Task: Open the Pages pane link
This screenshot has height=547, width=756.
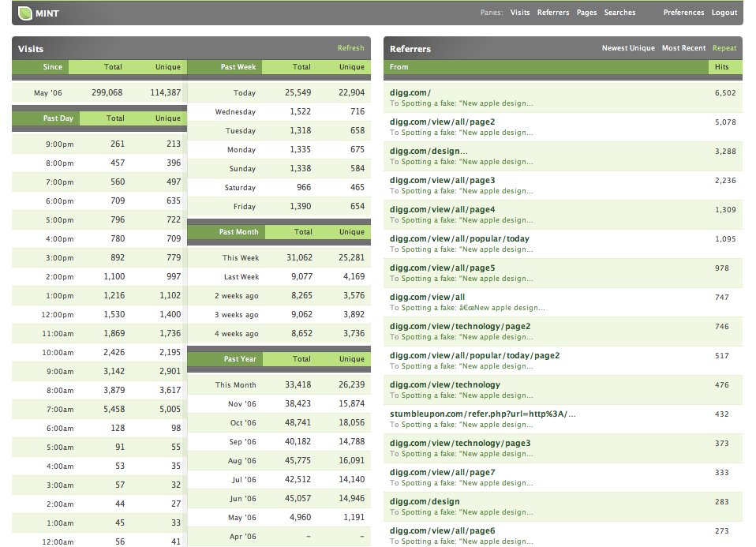Action: tap(586, 13)
